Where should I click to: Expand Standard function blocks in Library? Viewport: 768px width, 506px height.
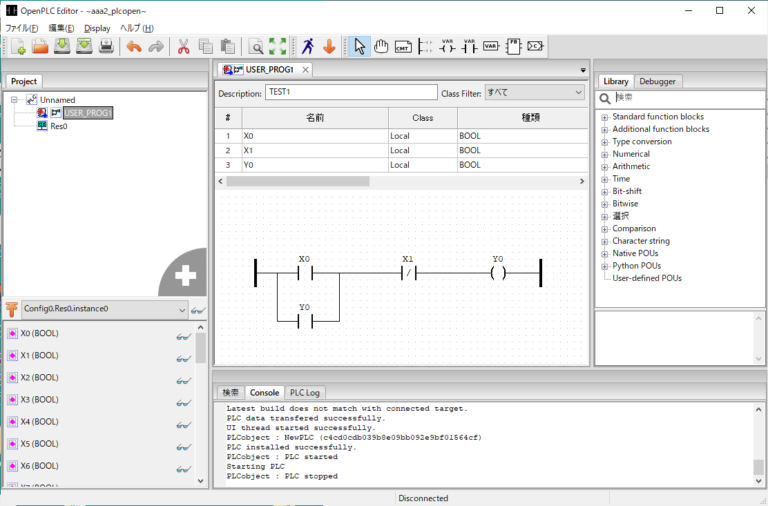pos(604,117)
